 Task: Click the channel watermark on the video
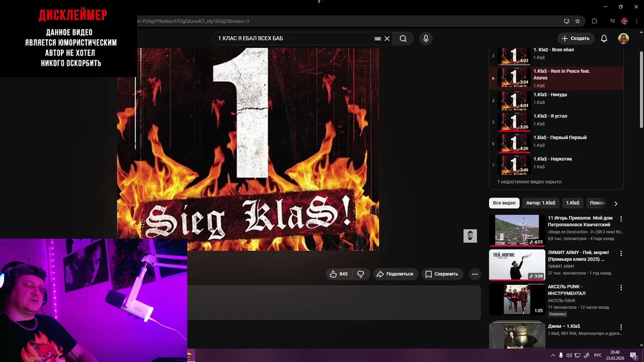pyautogui.click(x=470, y=236)
